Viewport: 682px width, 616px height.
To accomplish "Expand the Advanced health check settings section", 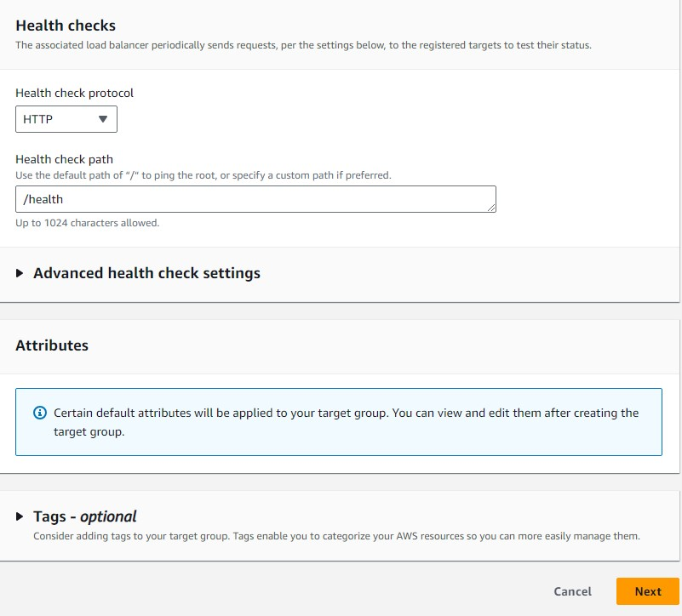I will [x=145, y=273].
